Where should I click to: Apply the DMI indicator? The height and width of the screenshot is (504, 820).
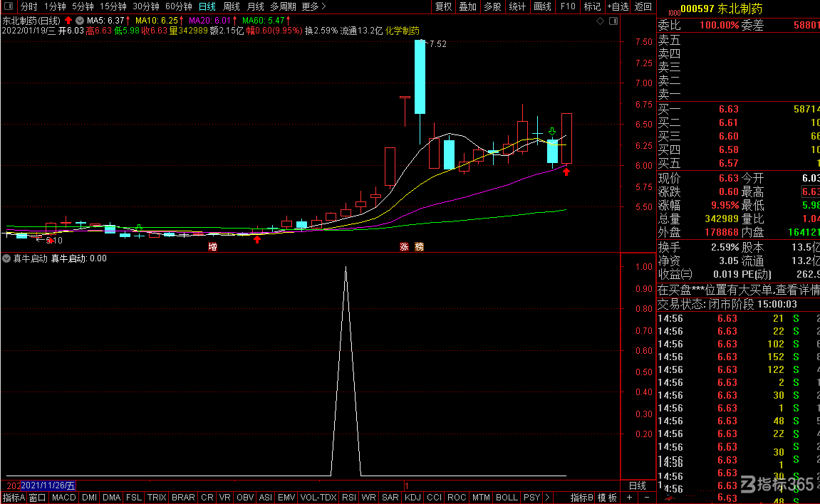coord(90,498)
